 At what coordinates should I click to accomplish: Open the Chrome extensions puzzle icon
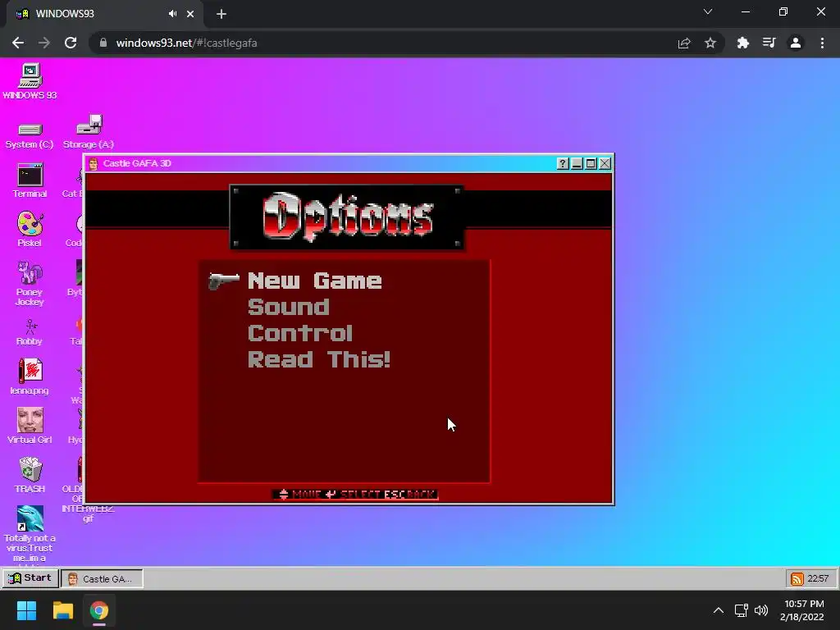point(742,43)
